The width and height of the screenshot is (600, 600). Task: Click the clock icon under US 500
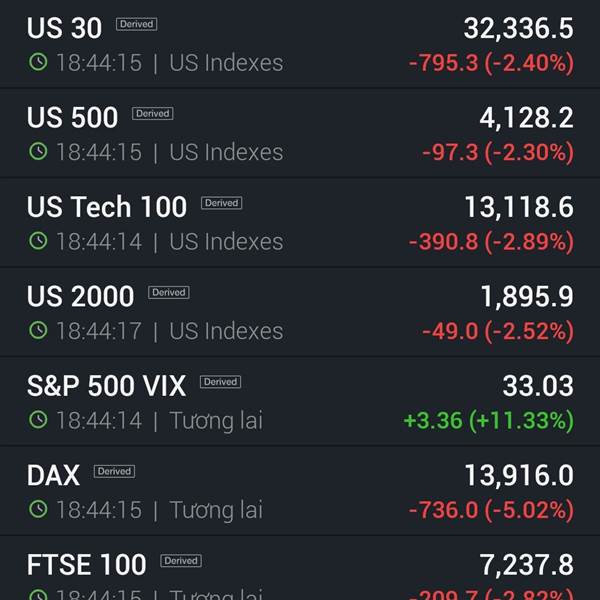tap(38, 151)
